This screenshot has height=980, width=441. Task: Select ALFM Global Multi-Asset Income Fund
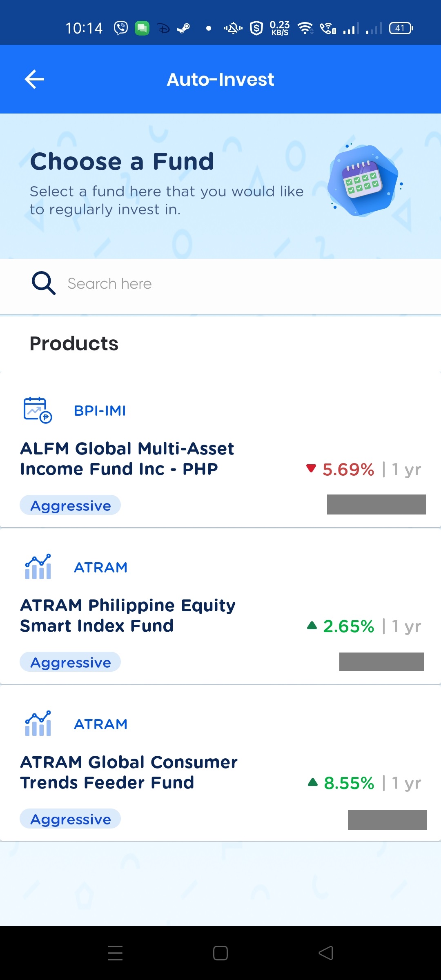127,459
